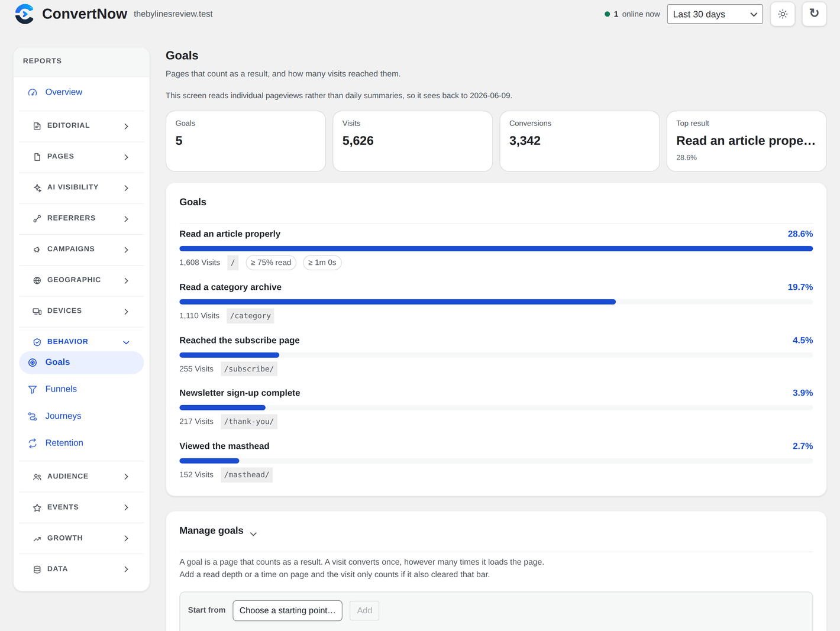Viewport: 840px width, 631px height.
Task: Select Goals in the sidebar
Action: pyautogui.click(x=81, y=363)
